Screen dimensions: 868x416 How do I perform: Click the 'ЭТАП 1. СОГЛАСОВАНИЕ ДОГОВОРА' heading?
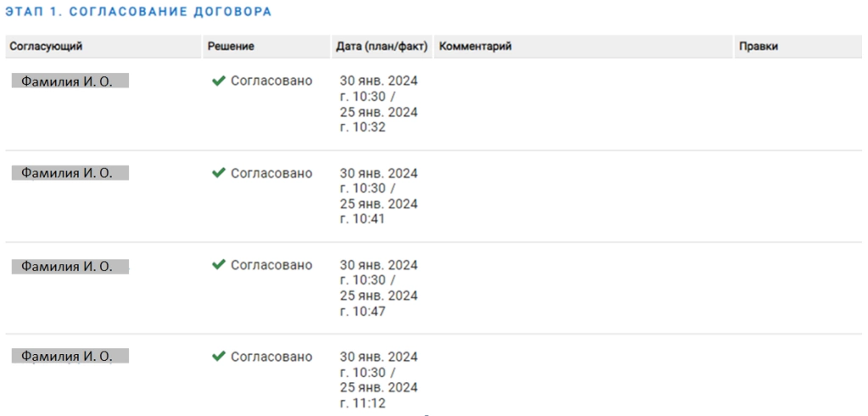pos(139,13)
